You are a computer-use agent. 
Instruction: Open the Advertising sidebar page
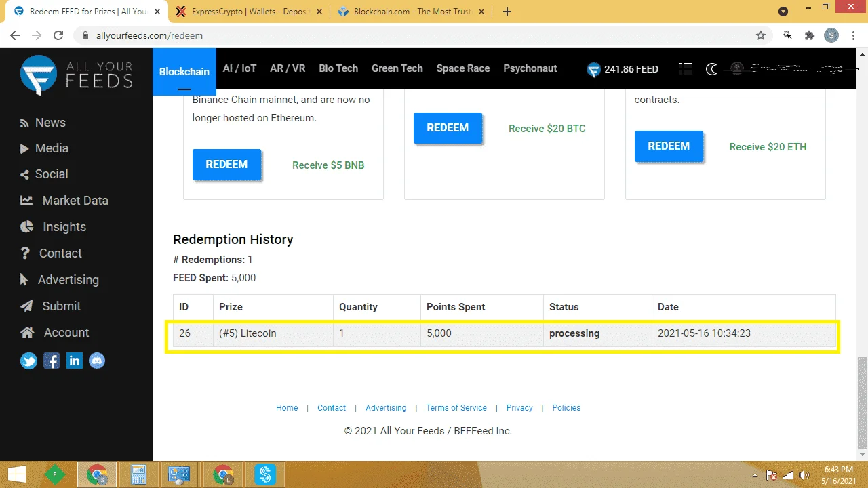[x=60, y=280]
